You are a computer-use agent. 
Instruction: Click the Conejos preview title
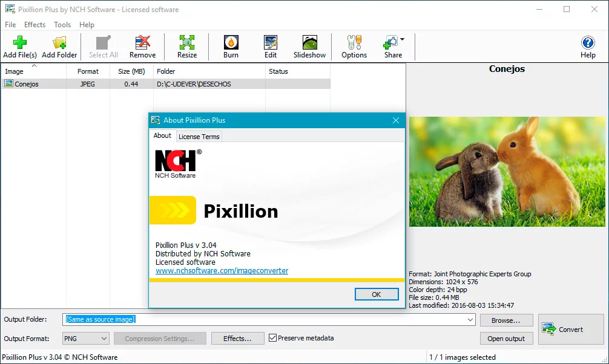pyautogui.click(x=507, y=69)
